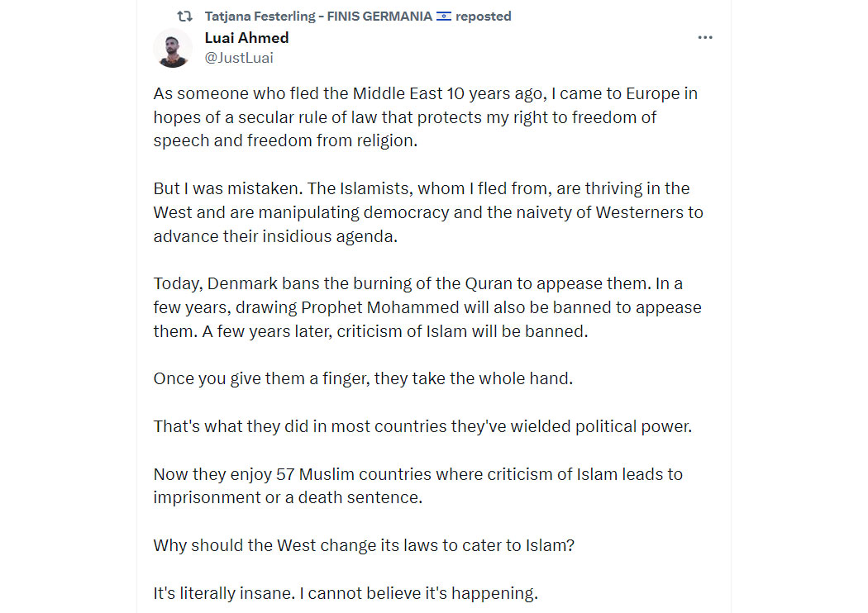
Task: Click the word "Quran" in the tweet text
Action: click(489, 283)
